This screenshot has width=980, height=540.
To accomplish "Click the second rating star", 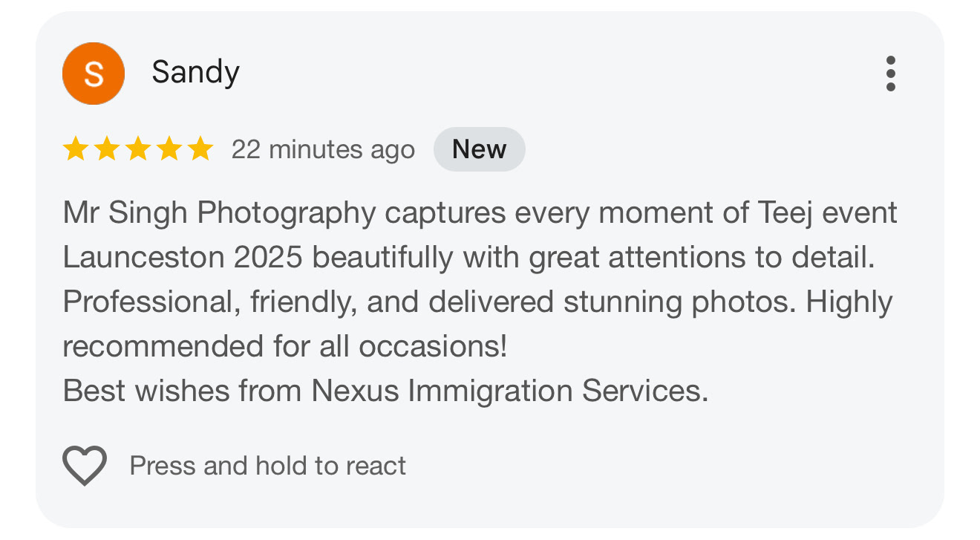I will pos(106,149).
